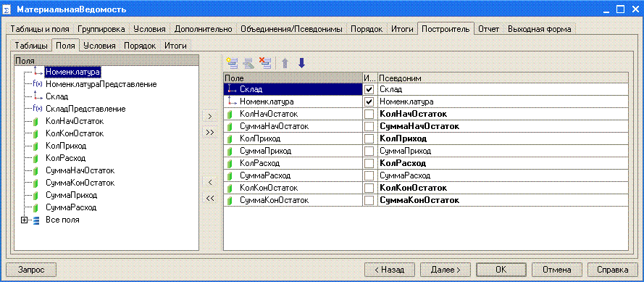Tick the checkbox in СуммаРасход row

(369, 175)
